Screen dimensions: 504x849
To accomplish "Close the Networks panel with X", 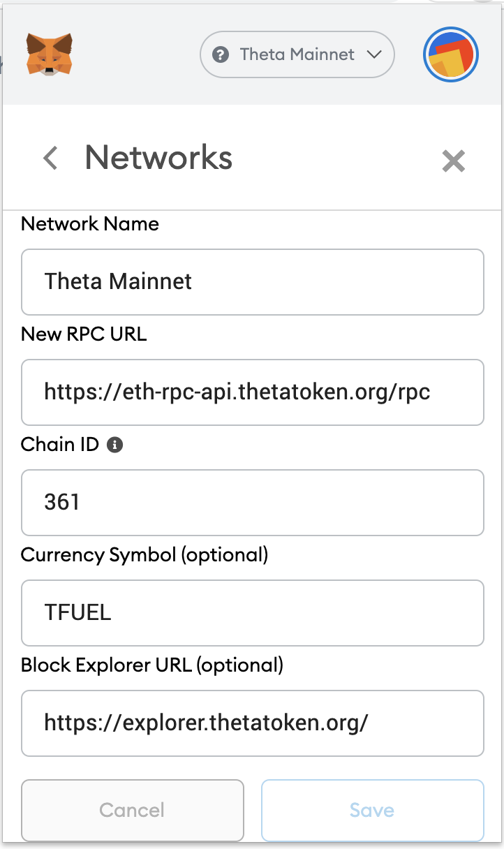I will click(x=454, y=161).
